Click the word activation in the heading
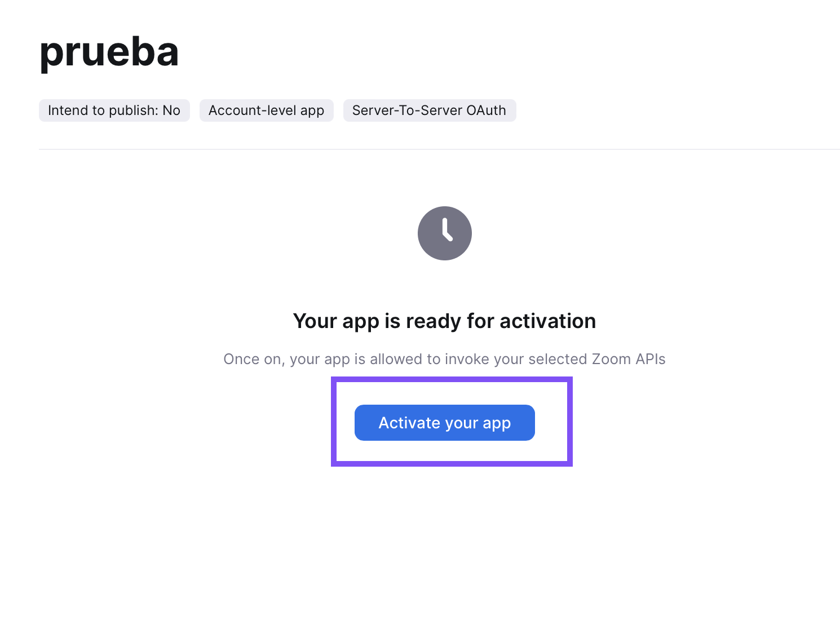Screen dimensions: 840x638 547,321
